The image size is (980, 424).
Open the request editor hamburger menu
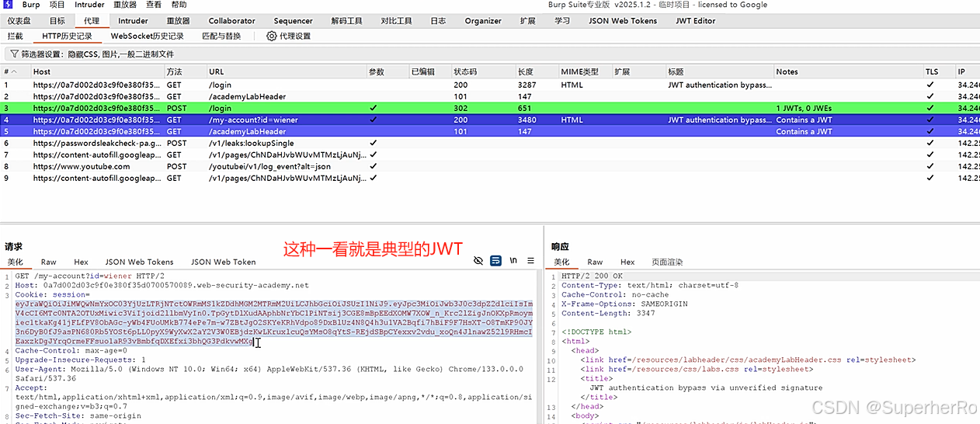click(531, 261)
